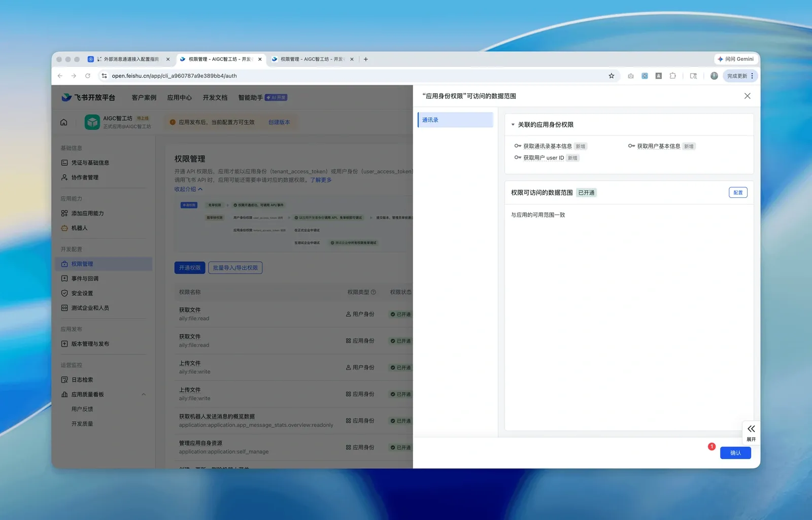Viewport: 812px width, 520px height.
Task: Open 客户案例 in the top navigation
Action: click(144, 97)
